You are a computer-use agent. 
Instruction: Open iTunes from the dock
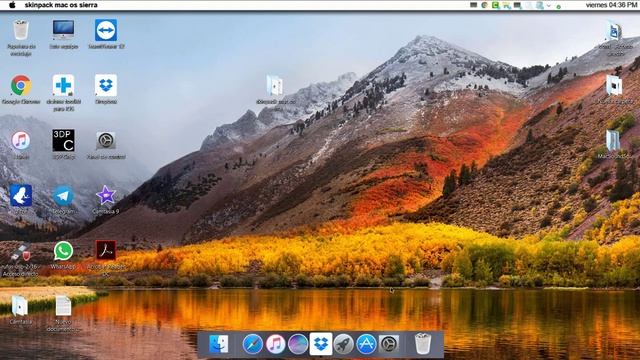pyautogui.click(x=276, y=344)
